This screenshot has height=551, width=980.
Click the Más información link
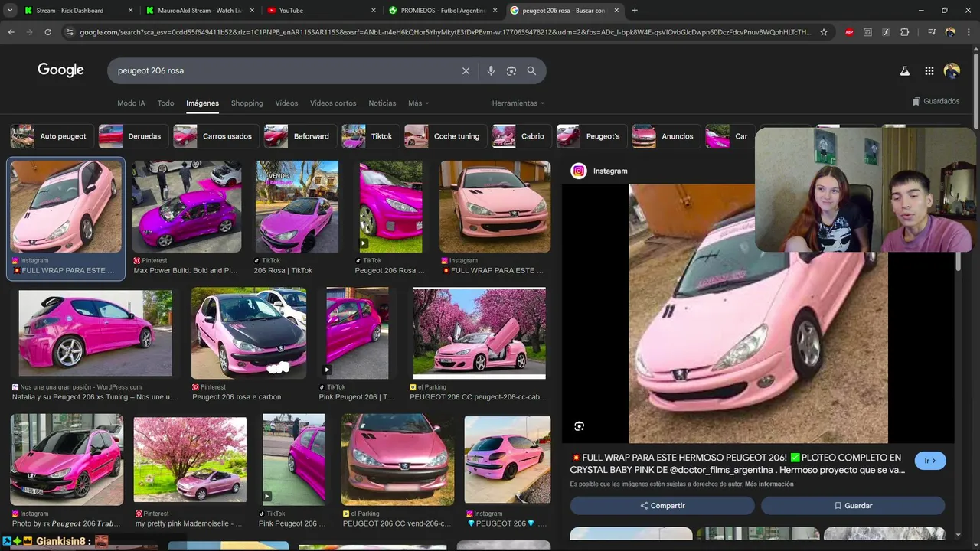coord(769,484)
